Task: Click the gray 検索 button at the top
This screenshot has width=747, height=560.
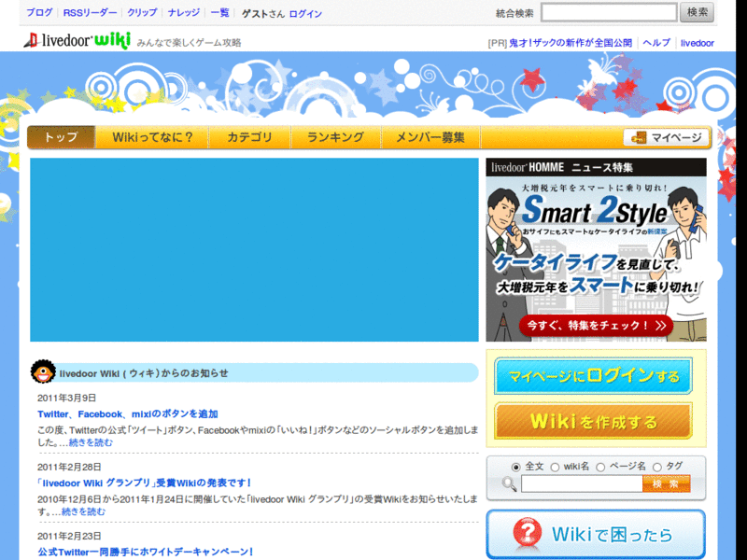Action: pyautogui.click(x=697, y=12)
